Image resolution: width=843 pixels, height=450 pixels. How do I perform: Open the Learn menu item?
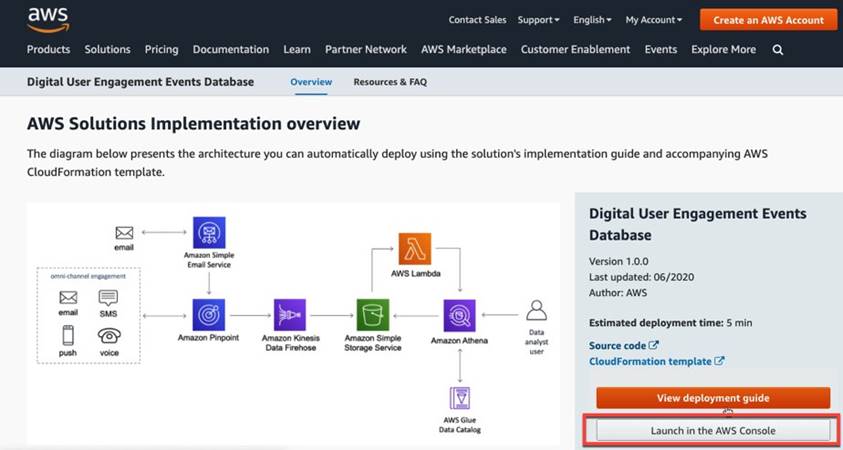click(x=297, y=49)
